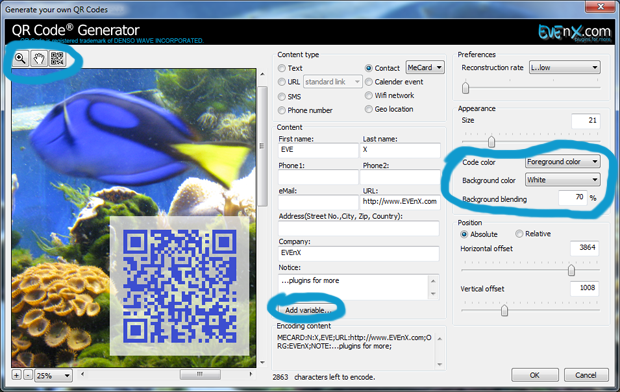Click the Vertical offset slider handle
The width and height of the screenshot is (620, 392).
pyautogui.click(x=504, y=311)
